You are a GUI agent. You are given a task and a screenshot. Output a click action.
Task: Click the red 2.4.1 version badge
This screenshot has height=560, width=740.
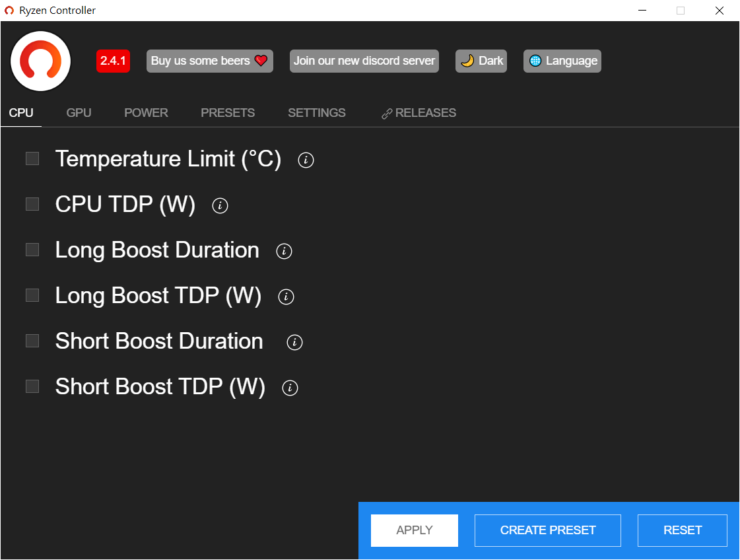point(113,61)
